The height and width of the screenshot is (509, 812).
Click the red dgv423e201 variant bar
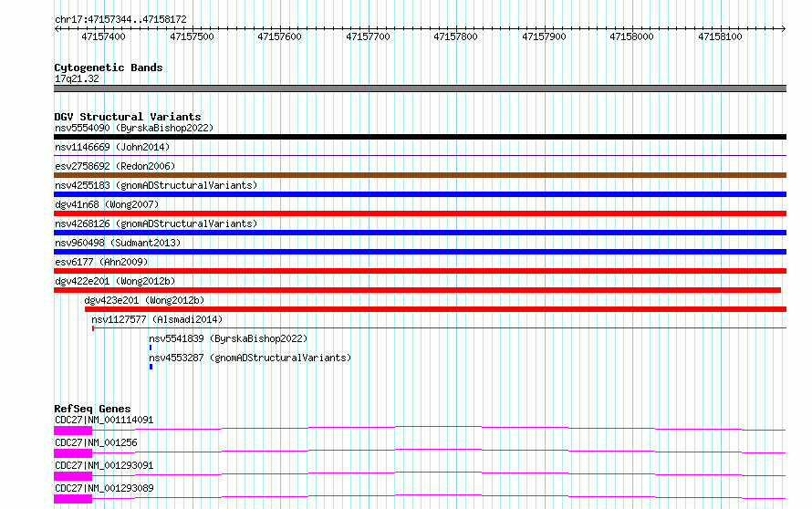435,309
